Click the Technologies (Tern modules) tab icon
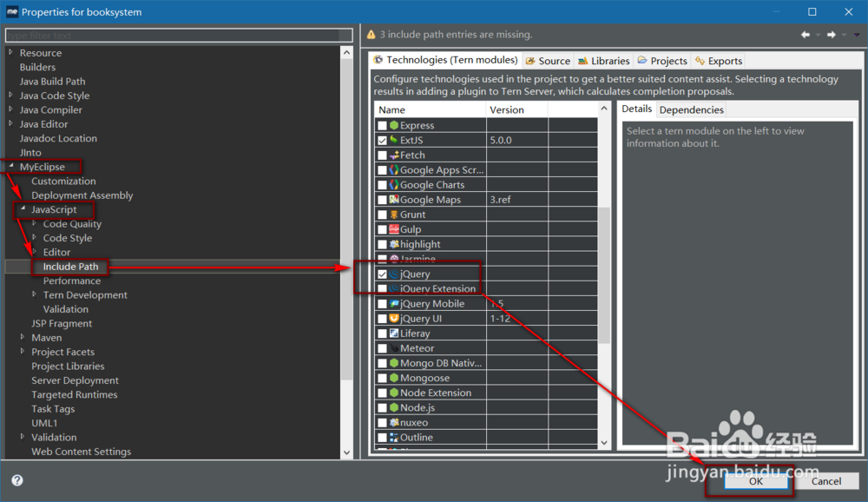 [378, 60]
